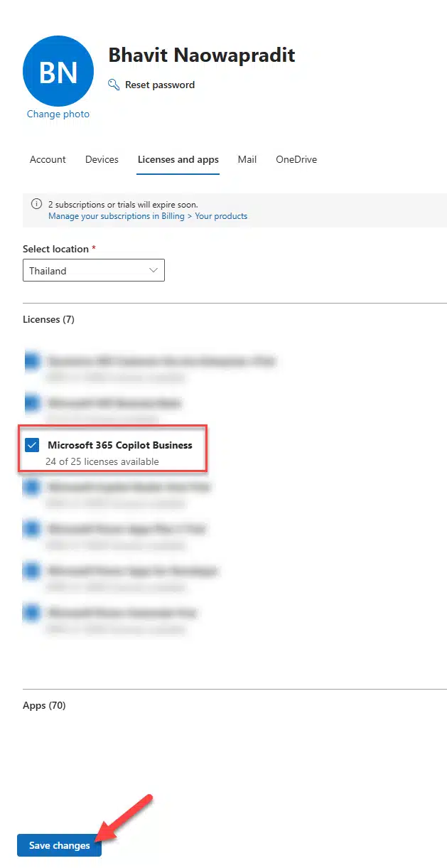Click the Microsoft 365 Copilot Business label
Screen dimensions: 447x868
[x=120, y=445]
